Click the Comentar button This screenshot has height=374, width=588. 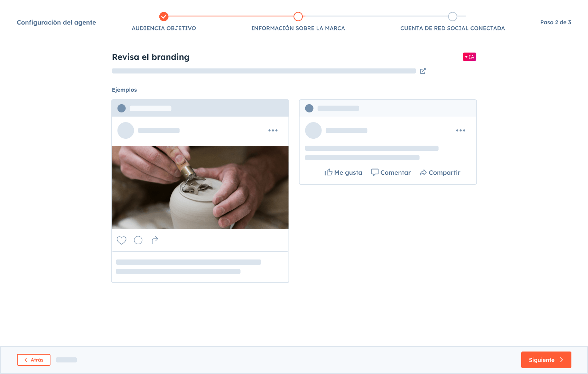point(391,172)
